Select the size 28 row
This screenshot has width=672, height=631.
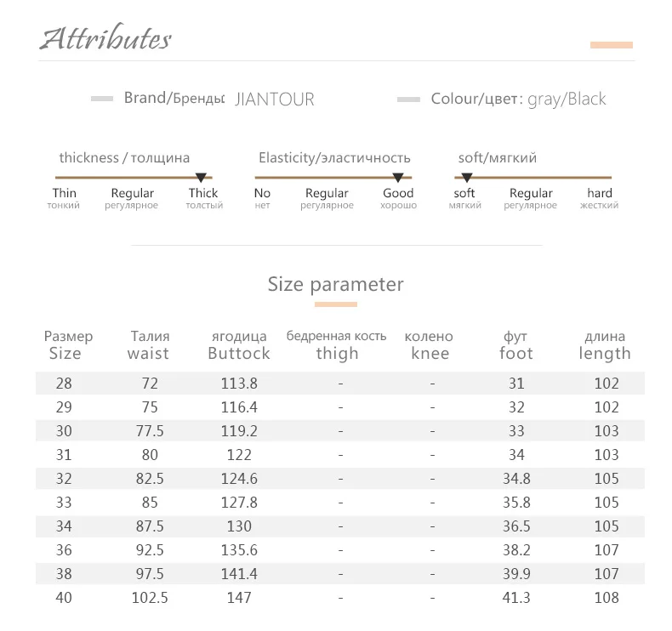(x=340, y=383)
